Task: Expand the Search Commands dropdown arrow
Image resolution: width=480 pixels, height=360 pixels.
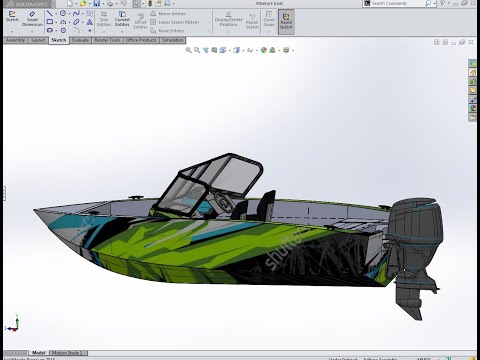Action: point(435,4)
